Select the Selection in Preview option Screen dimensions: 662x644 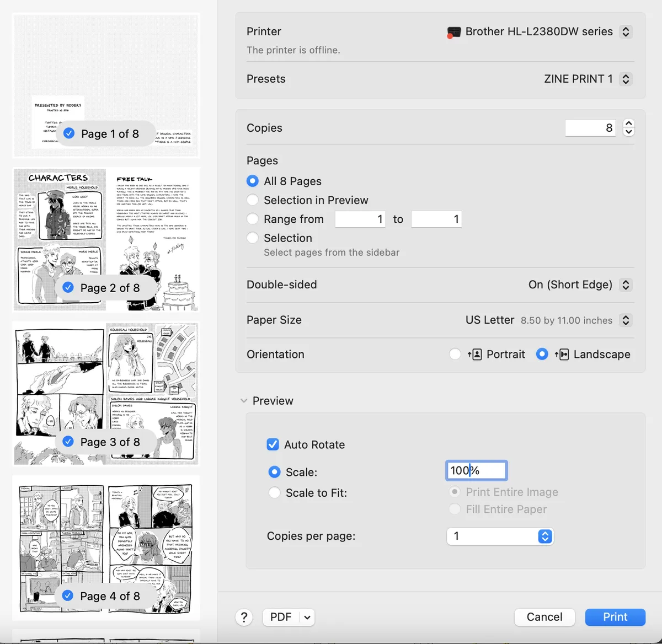(x=253, y=200)
